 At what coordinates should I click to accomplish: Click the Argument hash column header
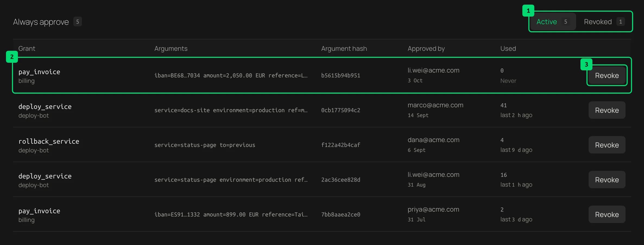click(x=344, y=48)
